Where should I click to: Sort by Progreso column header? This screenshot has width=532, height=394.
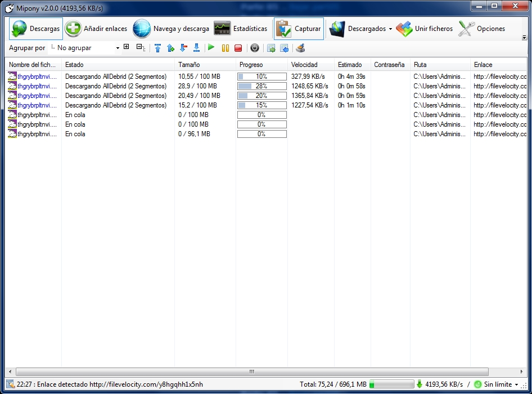point(262,65)
